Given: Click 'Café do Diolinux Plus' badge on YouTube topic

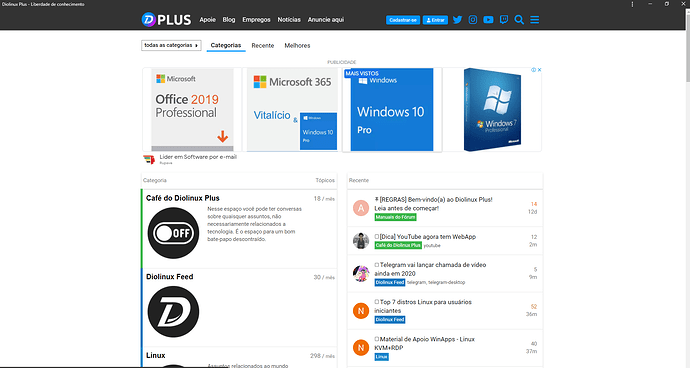Looking at the screenshot, I should [398, 245].
